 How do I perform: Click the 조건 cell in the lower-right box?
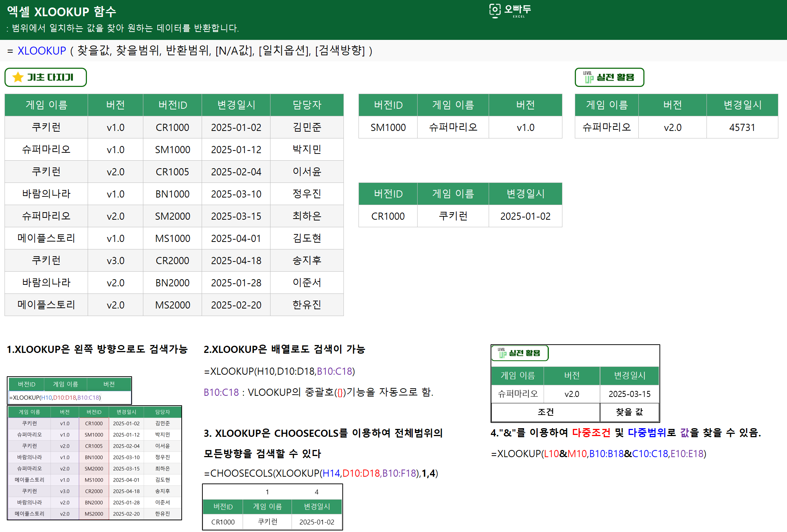pyautogui.click(x=545, y=412)
